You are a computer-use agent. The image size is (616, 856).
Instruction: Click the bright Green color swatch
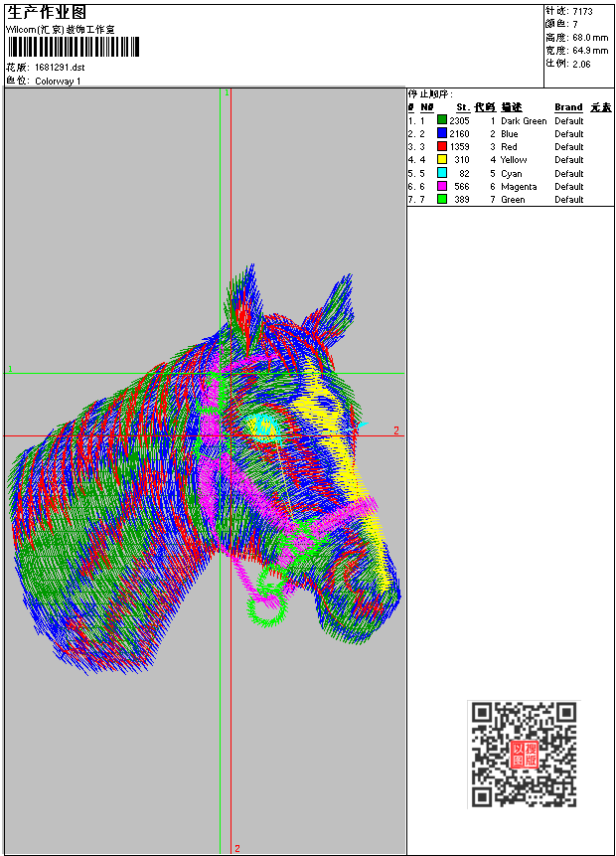[x=442, y=199]
